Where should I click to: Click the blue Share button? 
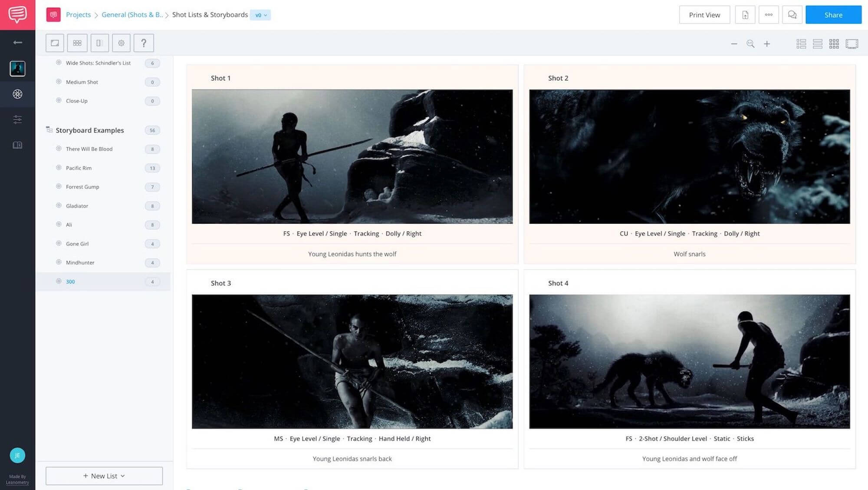[x=833, y=15]
